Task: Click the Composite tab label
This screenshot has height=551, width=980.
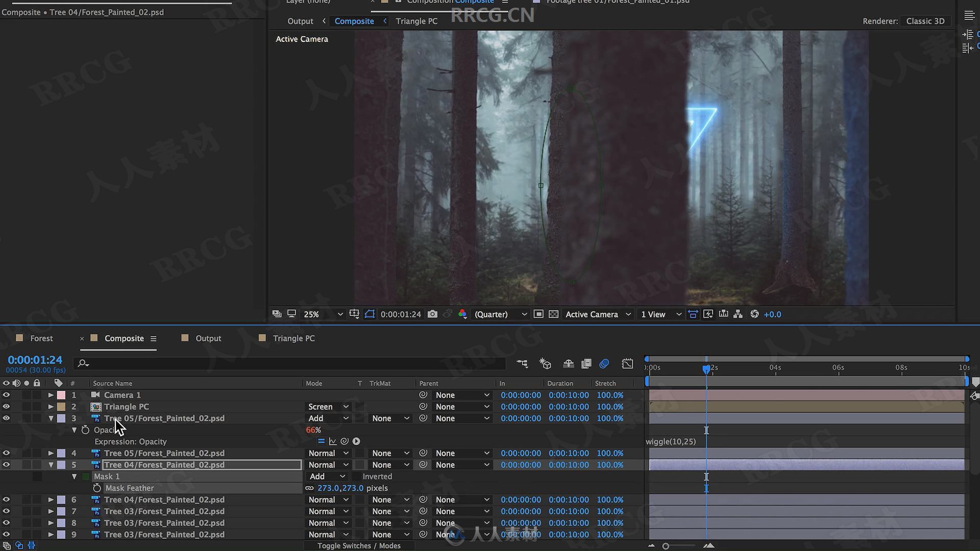Action: coord(124,338)
